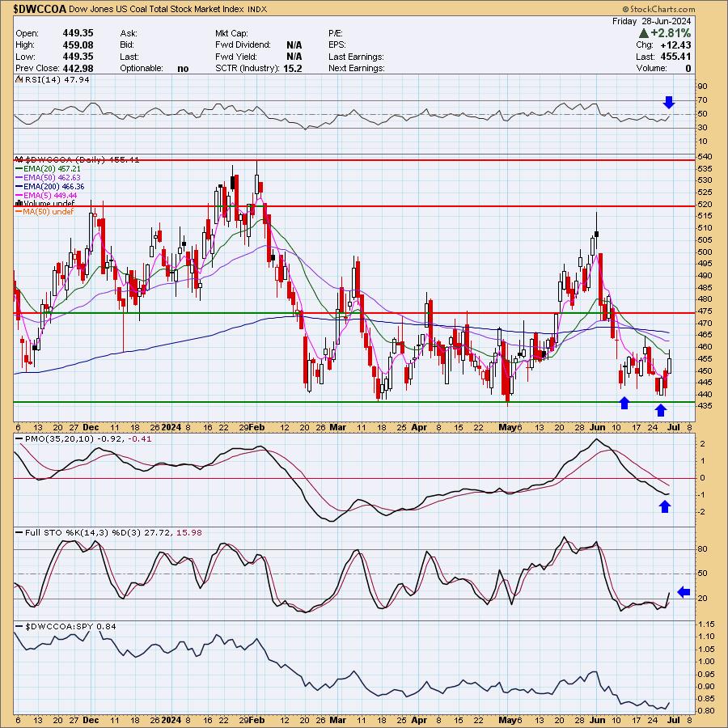The width and height of the screenshot is (728, 728).
Task: Click the 500 price axis label
Action: coord(705,252)
